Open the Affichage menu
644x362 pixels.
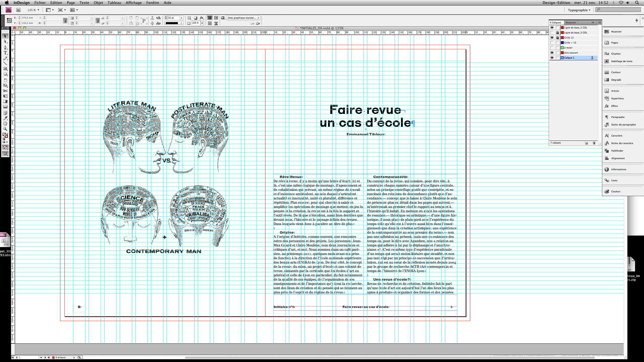pos(134,3)
